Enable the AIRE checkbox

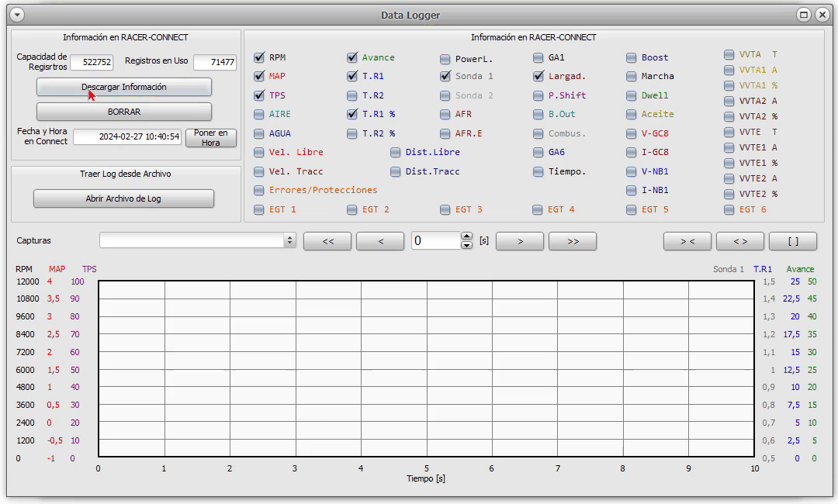click(259, 114)
